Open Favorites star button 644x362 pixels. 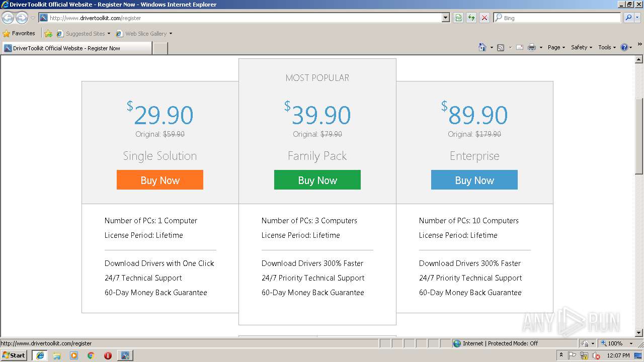(x=7, y=34)
